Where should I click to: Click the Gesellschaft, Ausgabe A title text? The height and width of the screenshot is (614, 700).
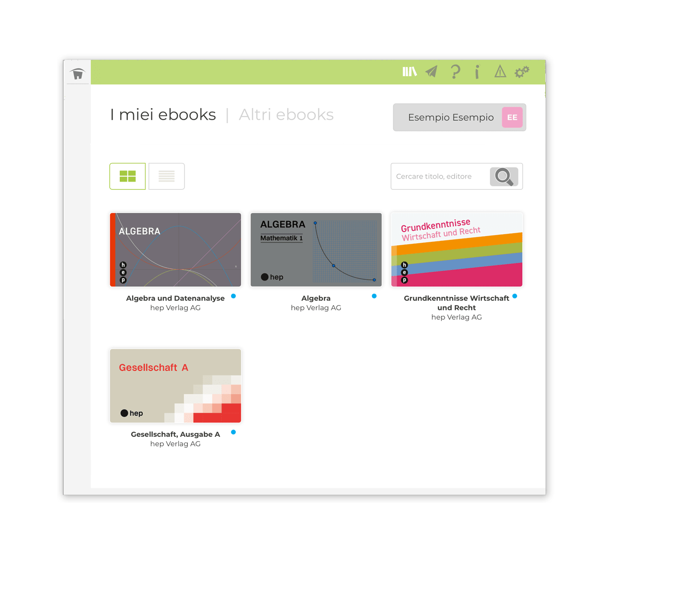point(175,434)
